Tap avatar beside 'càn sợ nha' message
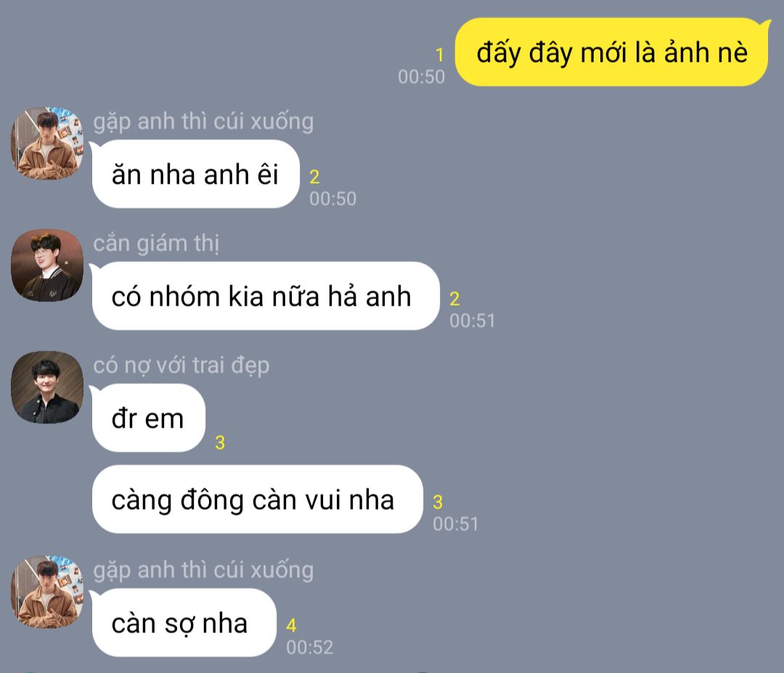Image resolution: width=784 pixels, height=673 pixels. 47,592
